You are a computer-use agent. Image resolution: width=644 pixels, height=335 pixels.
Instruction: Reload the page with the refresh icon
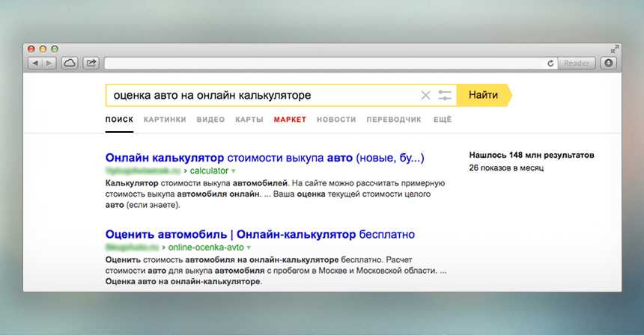551,64
